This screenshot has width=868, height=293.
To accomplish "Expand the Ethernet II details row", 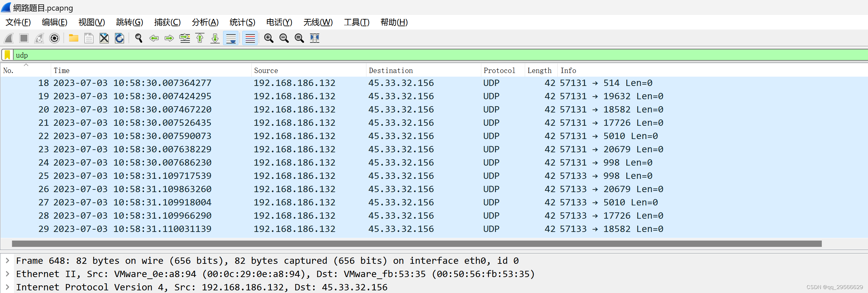I will (x=7, y=273).
